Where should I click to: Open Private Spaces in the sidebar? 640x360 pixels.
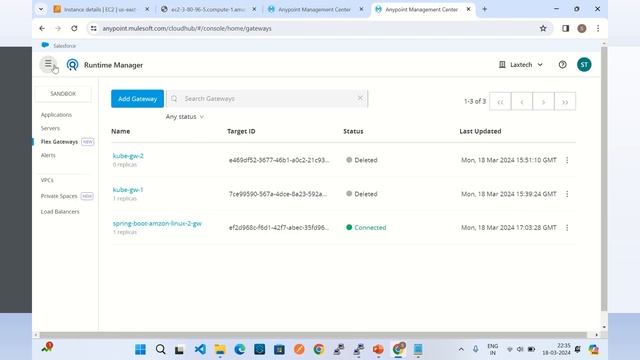coord(59,196)
